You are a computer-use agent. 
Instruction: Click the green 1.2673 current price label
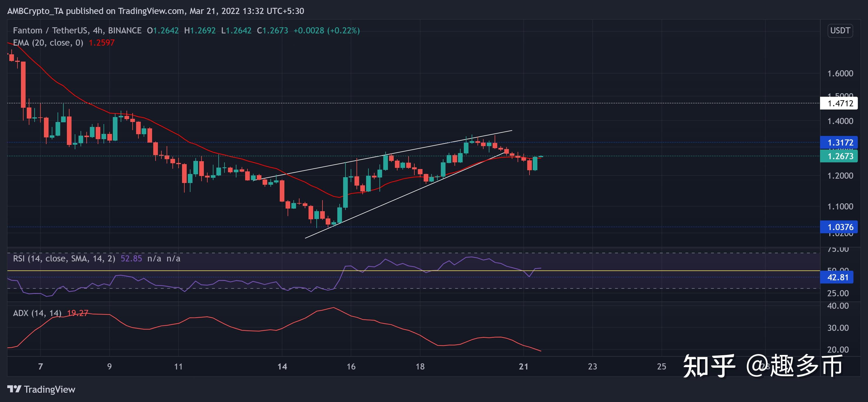(838, 156)
